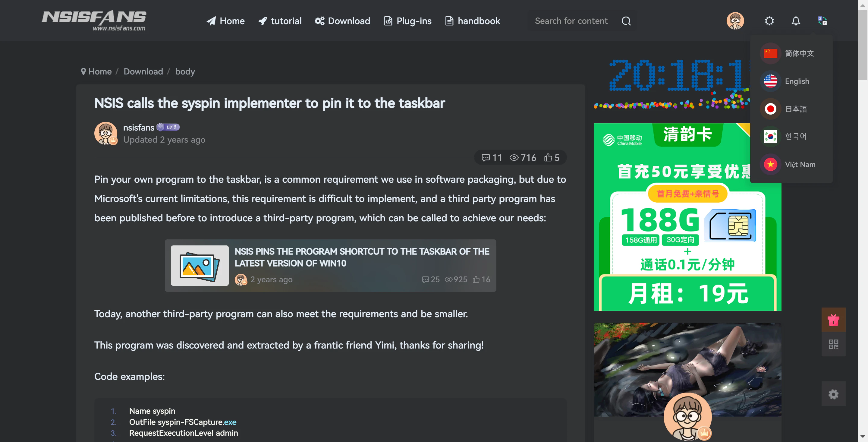The width and height of the screenshot is (868, 442).
Task: Click the Download breadcrumb link
Action: click(x=143, y=71)
